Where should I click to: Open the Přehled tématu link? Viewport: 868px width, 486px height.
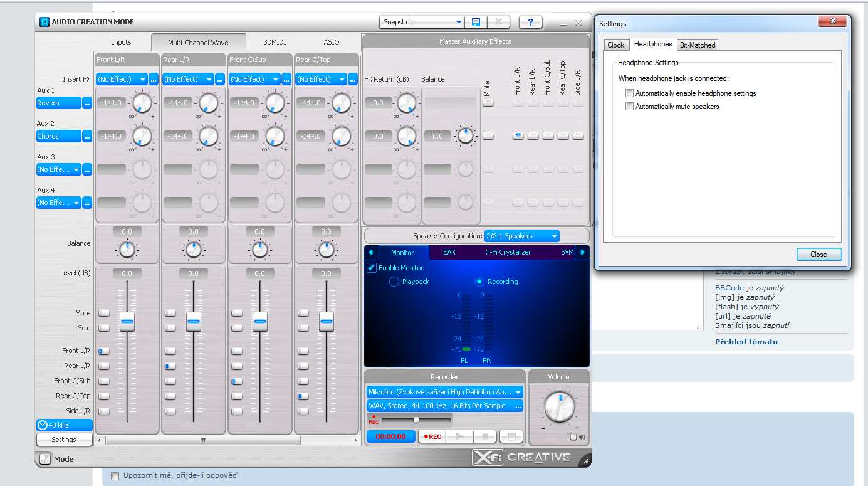point(746,342)
